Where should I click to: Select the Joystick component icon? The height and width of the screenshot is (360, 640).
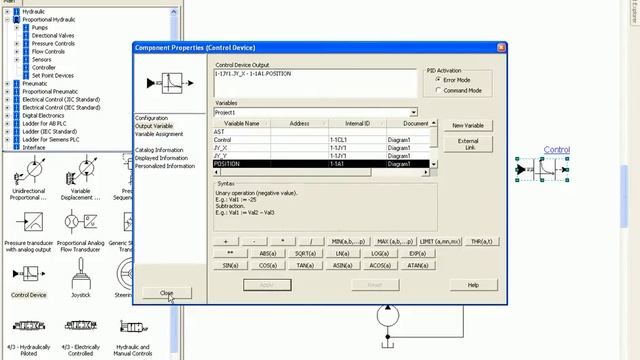pos(81,273)
